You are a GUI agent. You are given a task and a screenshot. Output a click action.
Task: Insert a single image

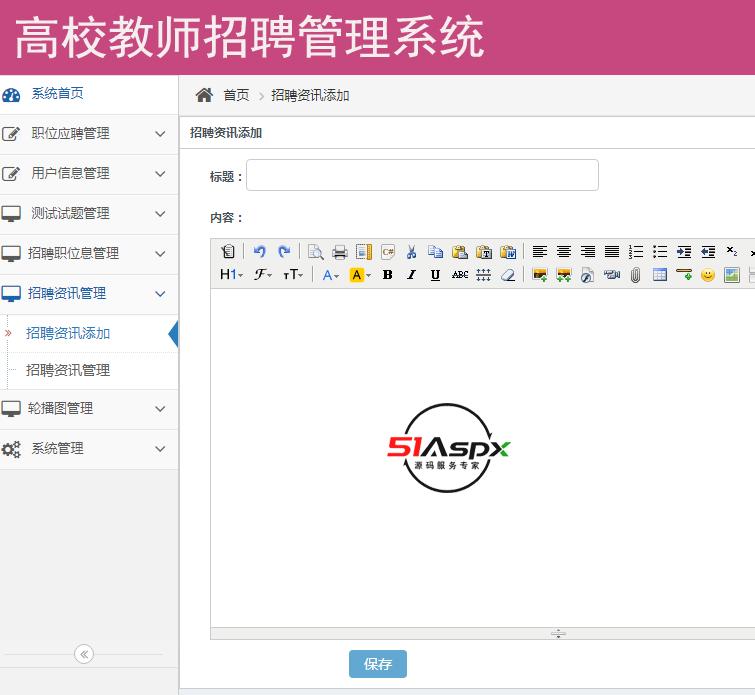pos(540,275)
